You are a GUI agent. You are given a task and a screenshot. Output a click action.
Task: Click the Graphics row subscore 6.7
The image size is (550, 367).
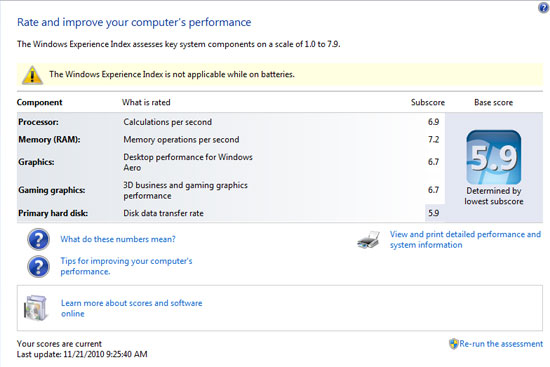pyautogui.click(x=433, y=162)
